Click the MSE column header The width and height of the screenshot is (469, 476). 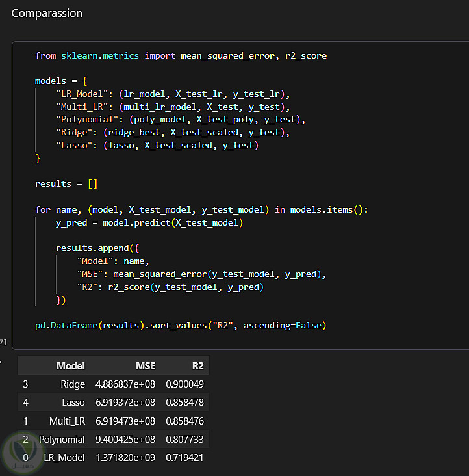pyautogui.click(x=146, y=366)
